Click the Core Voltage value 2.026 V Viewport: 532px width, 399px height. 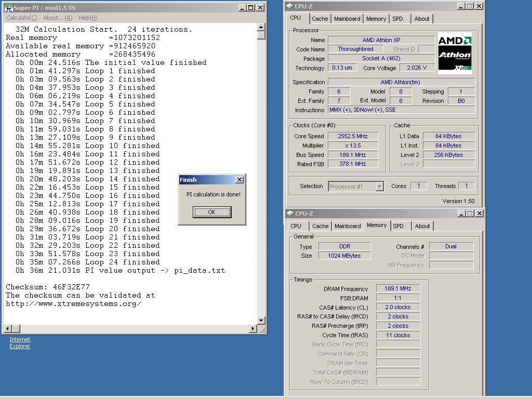[417, 68]
